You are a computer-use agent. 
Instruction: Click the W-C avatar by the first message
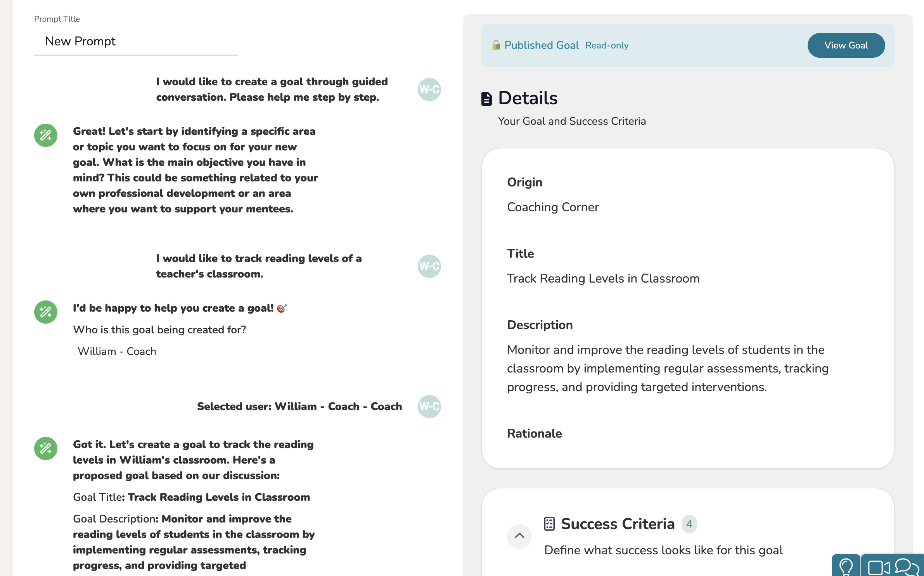point(429,90)
